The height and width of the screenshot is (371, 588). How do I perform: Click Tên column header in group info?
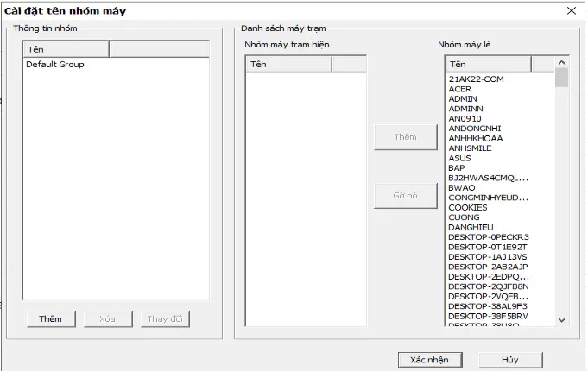(x=66, y=49)
